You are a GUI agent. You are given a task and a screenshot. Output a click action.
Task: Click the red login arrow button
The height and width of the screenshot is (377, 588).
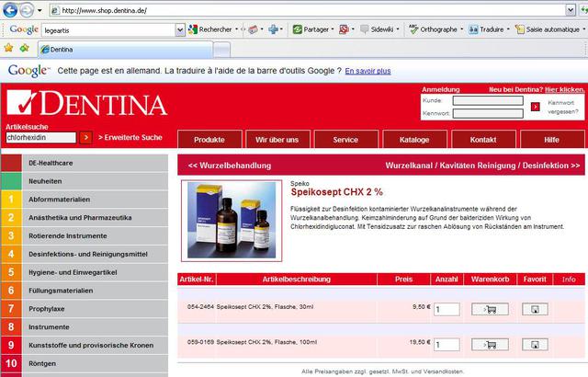point(535,107)
